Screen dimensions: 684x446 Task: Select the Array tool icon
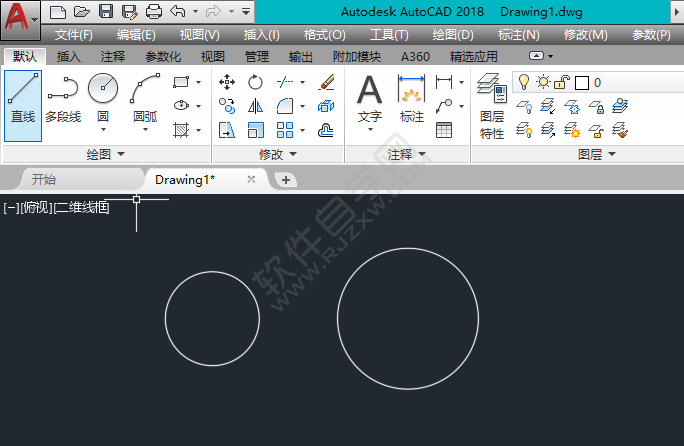pyautogui.click(x=285, y=130)
